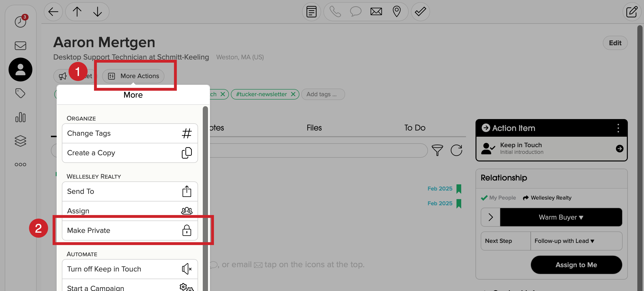Open the Warm Buyer status dropdown
The image size is (644, 291).
[x=561, y=217]
